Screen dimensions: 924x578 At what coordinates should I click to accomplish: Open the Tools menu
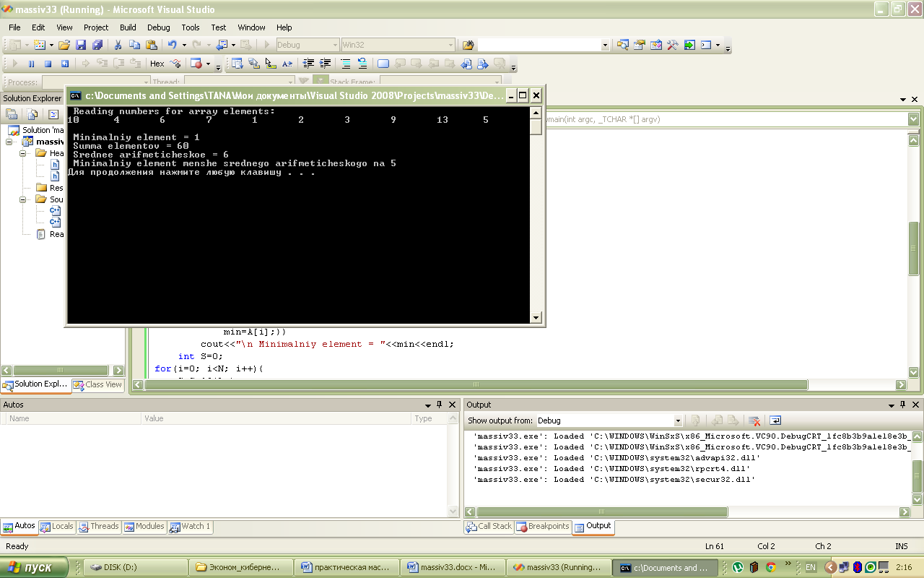191,27
